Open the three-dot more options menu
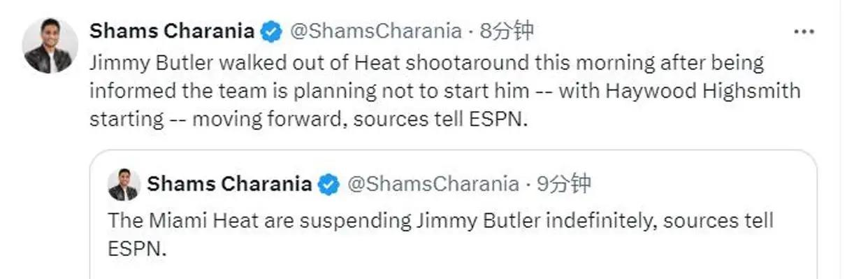 click(x=806, y=31)
